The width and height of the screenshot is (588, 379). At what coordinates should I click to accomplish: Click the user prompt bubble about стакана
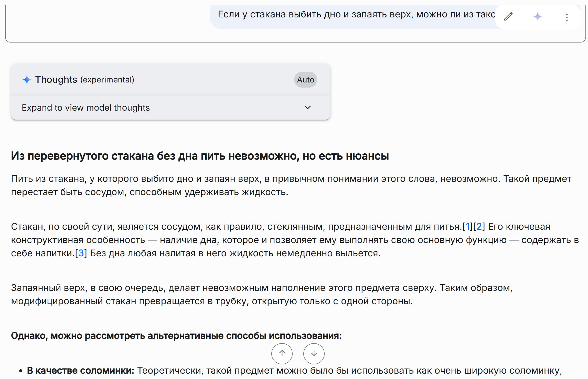click(353, 15)
